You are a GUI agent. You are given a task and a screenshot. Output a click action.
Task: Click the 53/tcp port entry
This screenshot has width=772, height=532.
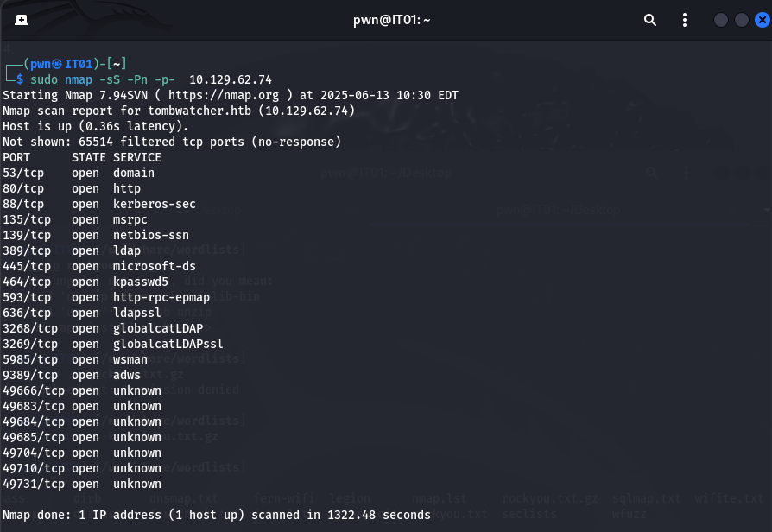(x=23, y=173)
